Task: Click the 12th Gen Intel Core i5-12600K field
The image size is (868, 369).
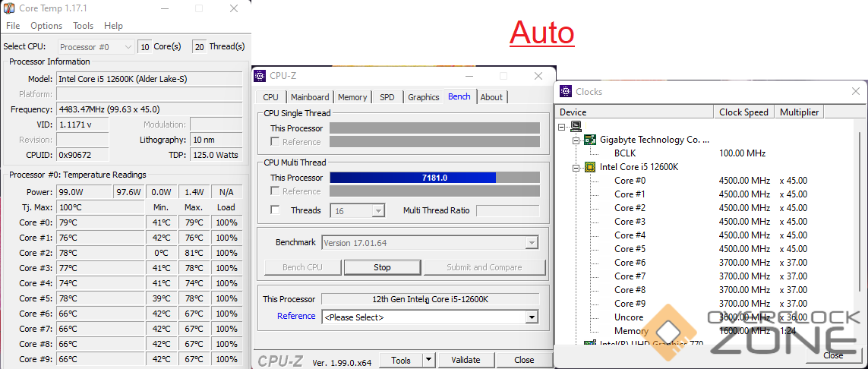Action: pyautogui.click(x=430, y=299)
